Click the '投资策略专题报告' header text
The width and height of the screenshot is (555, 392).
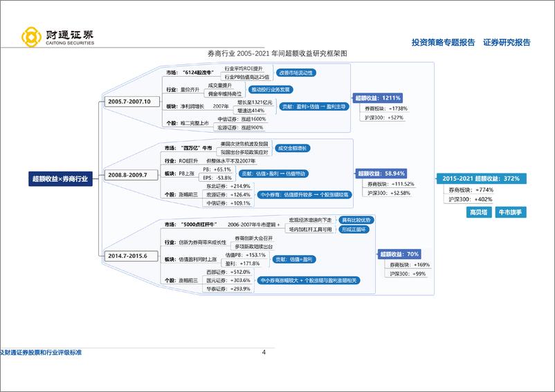click(443, 42)
